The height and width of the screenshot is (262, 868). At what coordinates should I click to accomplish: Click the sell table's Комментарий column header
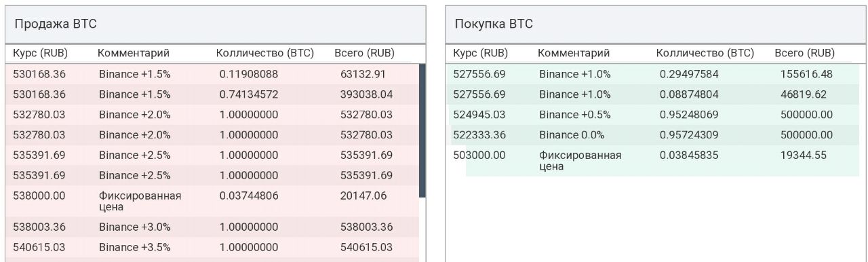(134, 53)
